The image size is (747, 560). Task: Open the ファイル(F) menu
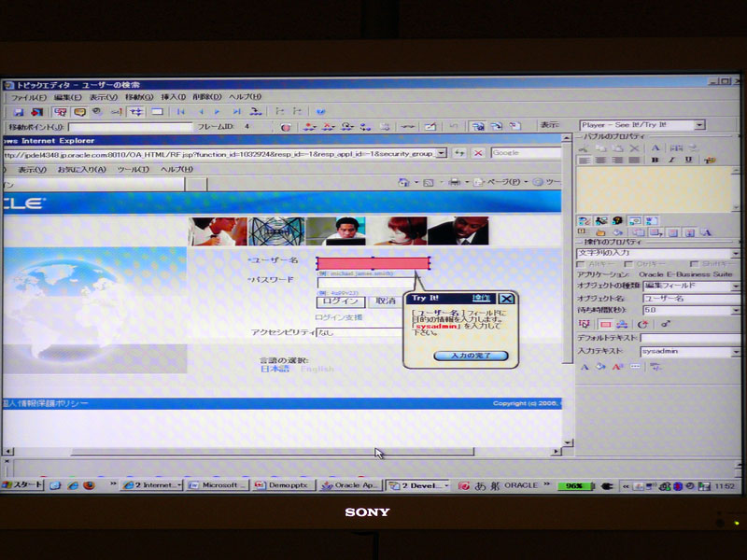click(x=28, y=97)
